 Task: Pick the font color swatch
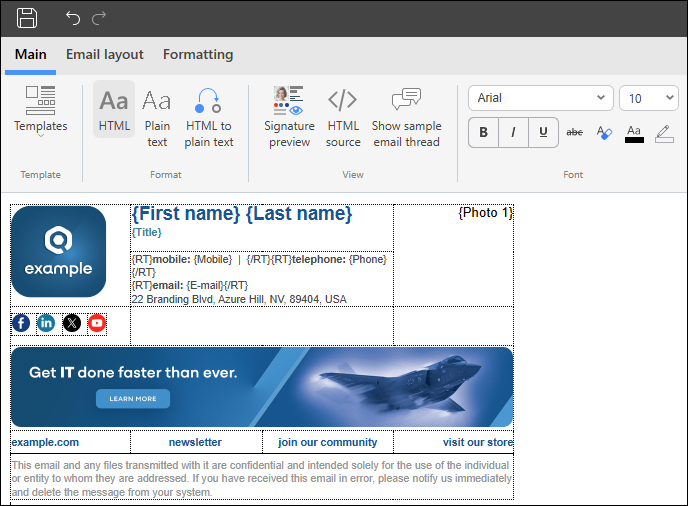(634, 133)
